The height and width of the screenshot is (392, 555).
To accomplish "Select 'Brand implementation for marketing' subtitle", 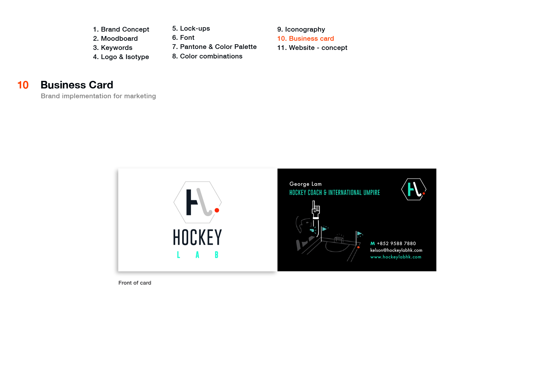I will point(98,96).
